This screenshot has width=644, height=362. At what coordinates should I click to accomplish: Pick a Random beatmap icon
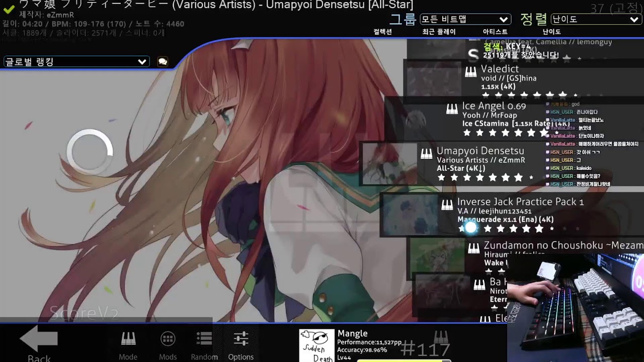pos(204,339)
